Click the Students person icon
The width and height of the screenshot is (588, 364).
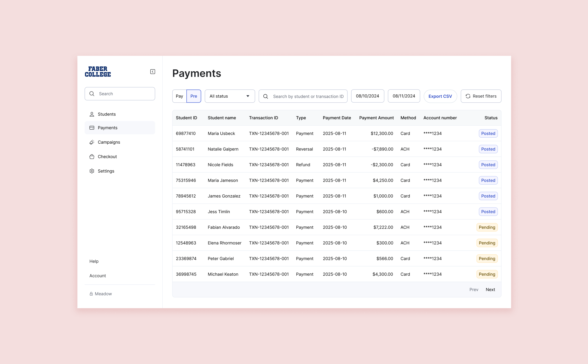pos(92,114)
